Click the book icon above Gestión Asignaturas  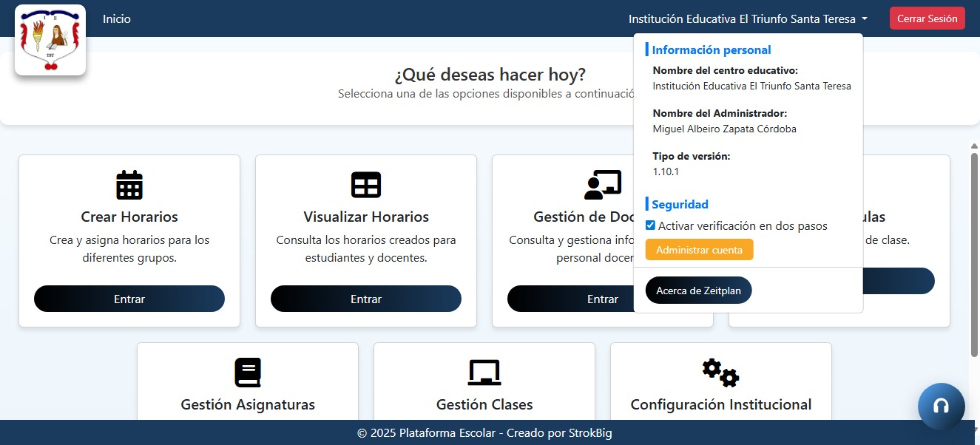click(247, 372)
